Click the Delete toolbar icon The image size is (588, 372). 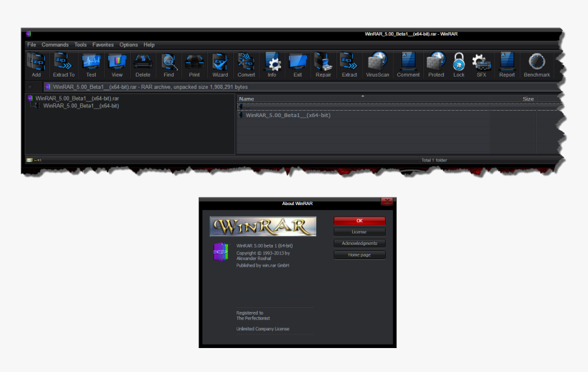(x=143, y=64)
